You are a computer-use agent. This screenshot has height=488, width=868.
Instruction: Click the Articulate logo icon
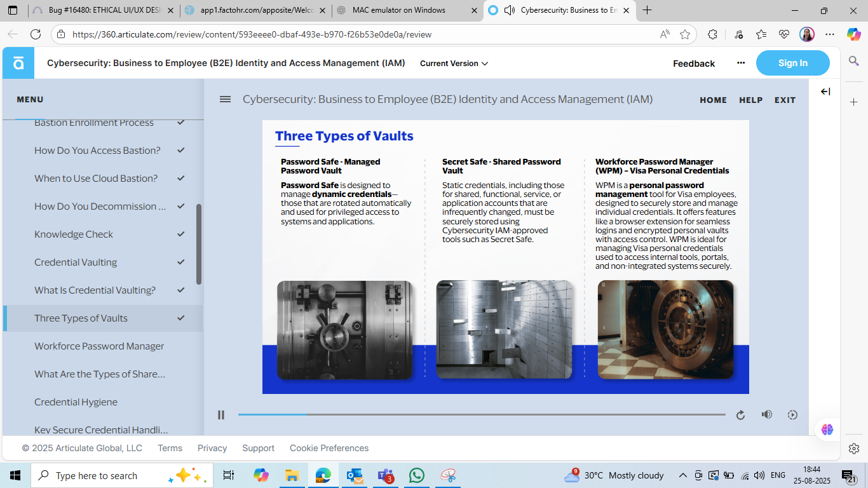click(x=18, y=63)
